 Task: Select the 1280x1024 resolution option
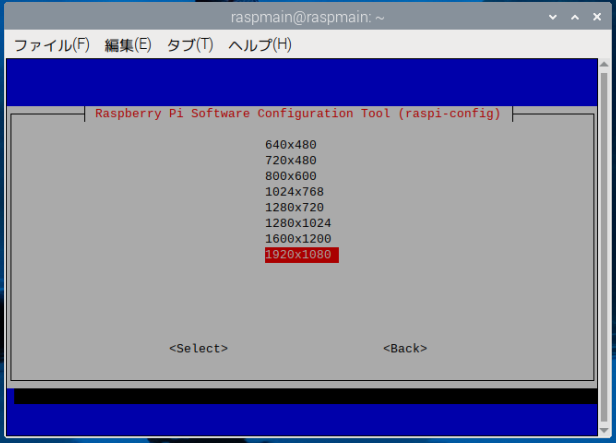click(298, 223)
